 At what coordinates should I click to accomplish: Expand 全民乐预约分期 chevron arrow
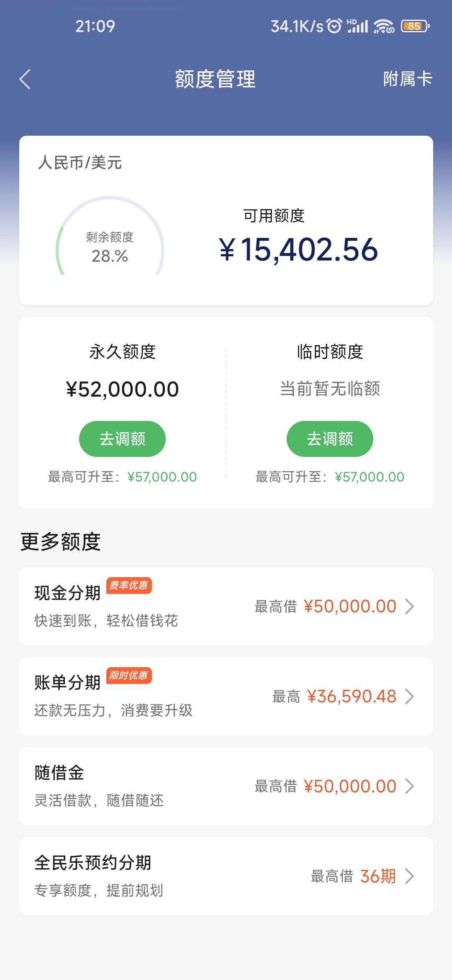(410, 876)
